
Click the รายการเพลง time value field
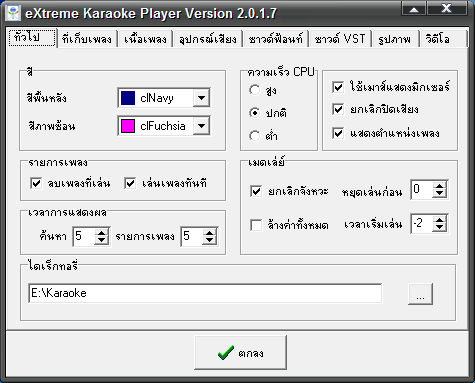click(192, 237)
